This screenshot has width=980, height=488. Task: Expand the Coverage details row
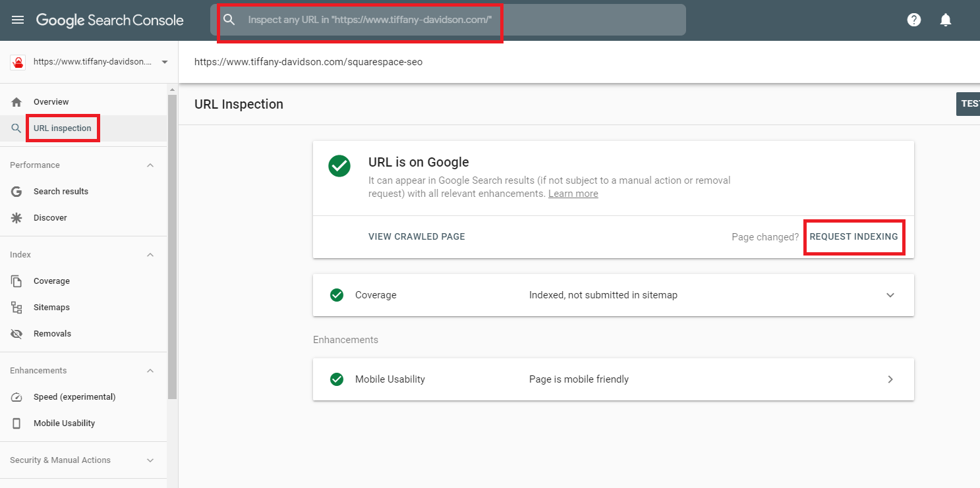(x=614, y=295)
